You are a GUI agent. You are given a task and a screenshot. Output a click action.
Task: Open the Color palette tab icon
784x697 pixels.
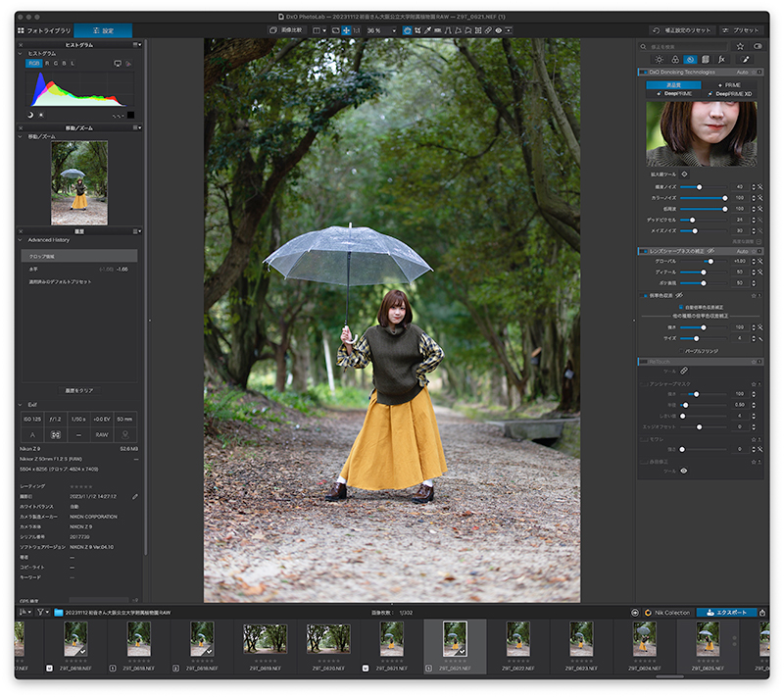pyautogui.click(x=675, y=60)
